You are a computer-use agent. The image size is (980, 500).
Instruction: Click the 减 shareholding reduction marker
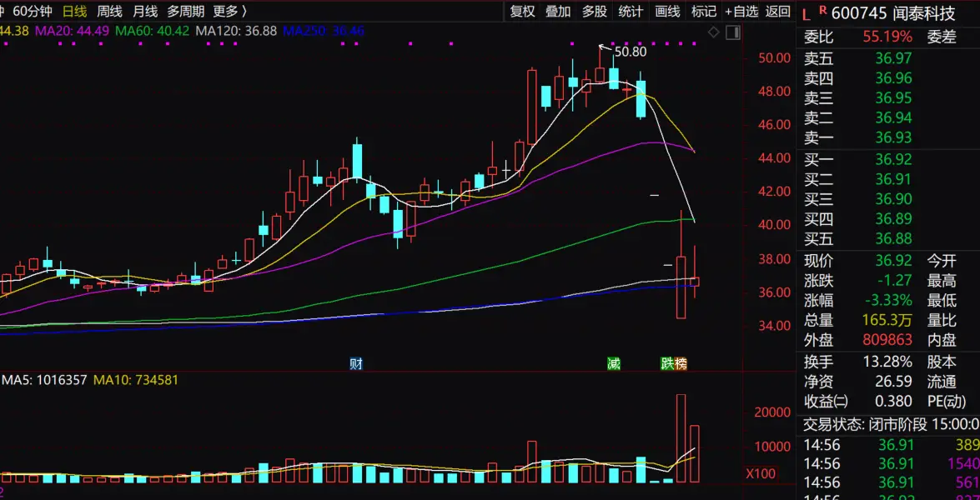[614, 363]
